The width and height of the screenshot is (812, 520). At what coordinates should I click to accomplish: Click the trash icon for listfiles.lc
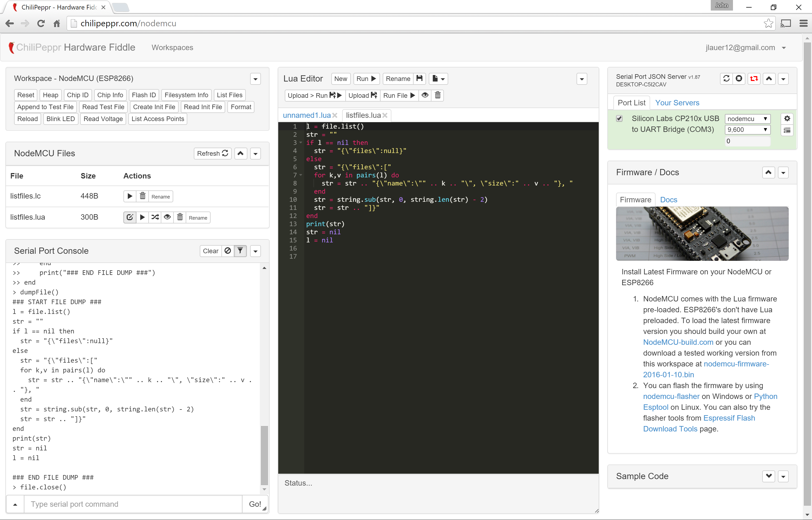(142, 196)
